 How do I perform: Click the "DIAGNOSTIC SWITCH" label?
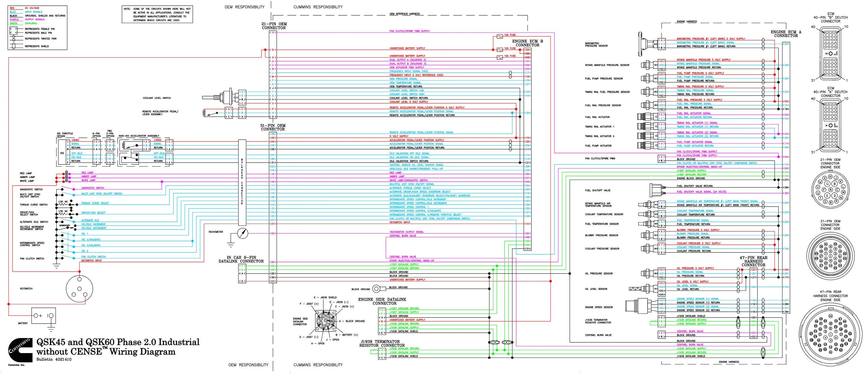(31, 190)
